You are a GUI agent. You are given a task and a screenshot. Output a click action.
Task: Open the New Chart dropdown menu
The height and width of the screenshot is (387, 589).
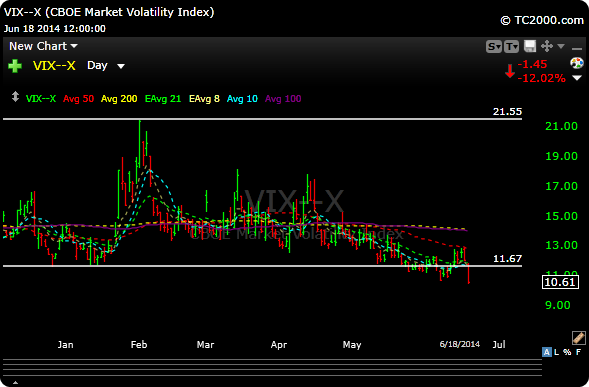[43, 46]
